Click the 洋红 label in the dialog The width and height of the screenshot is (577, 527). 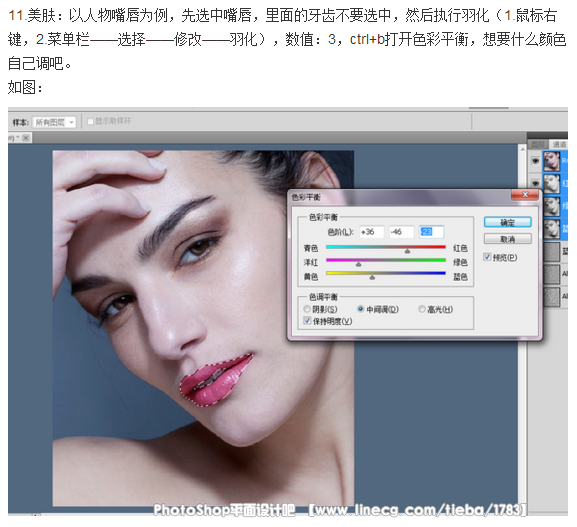[x=311, y=262]
